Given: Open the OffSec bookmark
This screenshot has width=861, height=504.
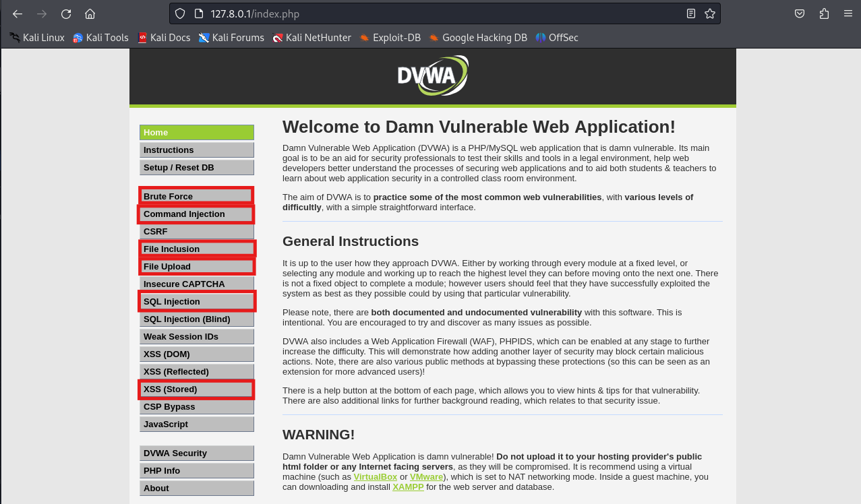Looking at the screenshot, I should coord(557,38).
